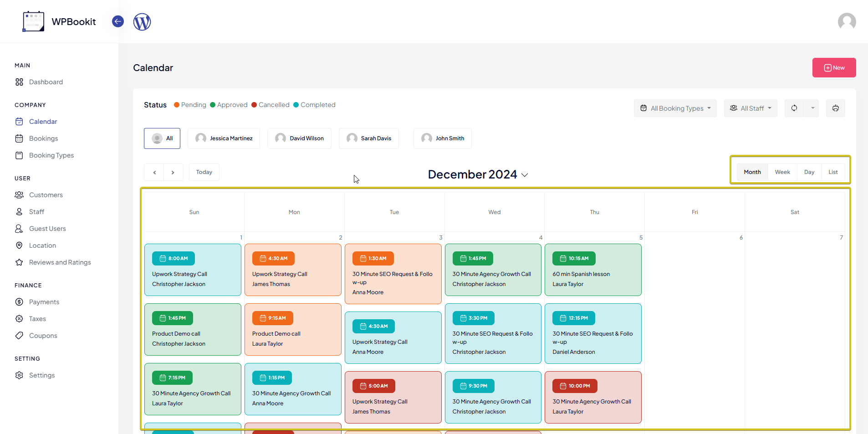Screen dimensions: 868x434
Task: Collapse sidebar with the back arrow icon
Action: tap(118, 21)
